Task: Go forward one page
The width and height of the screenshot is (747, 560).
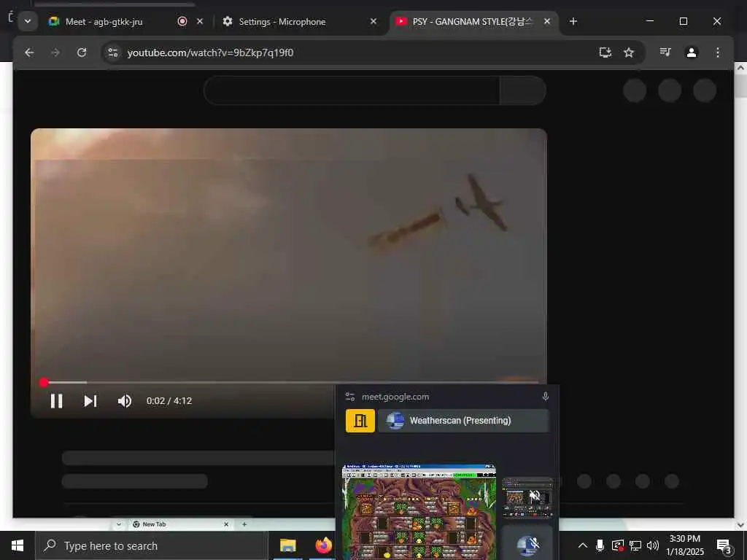Action: [55, 52]
